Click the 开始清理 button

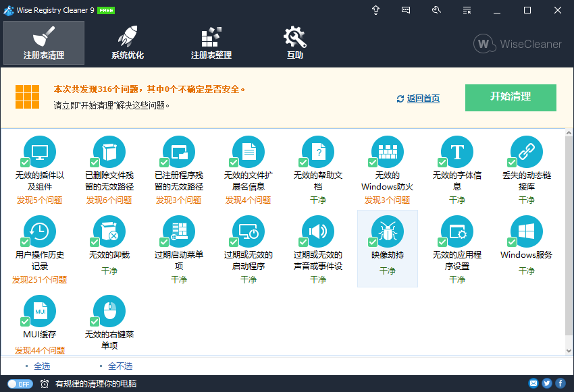click(511, 98)
